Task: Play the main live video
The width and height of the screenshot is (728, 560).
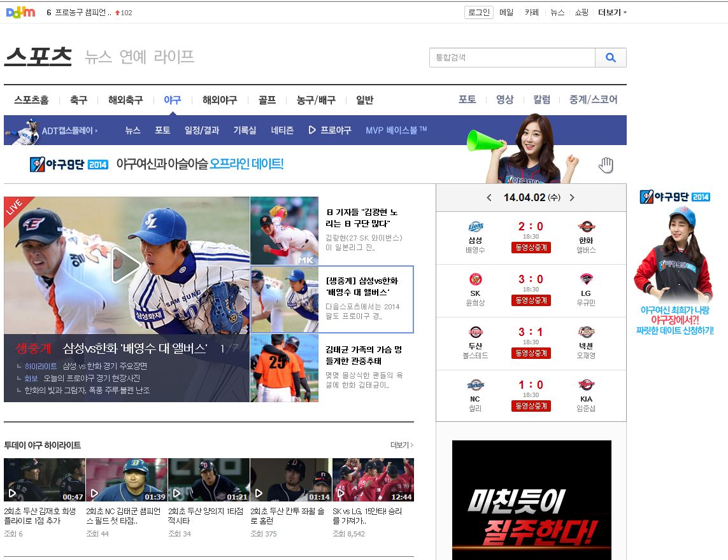Action: pos(126,265)
